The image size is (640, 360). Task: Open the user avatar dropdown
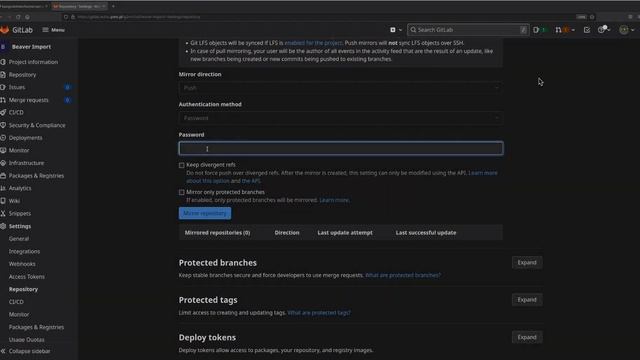click(x=627, y=30)
